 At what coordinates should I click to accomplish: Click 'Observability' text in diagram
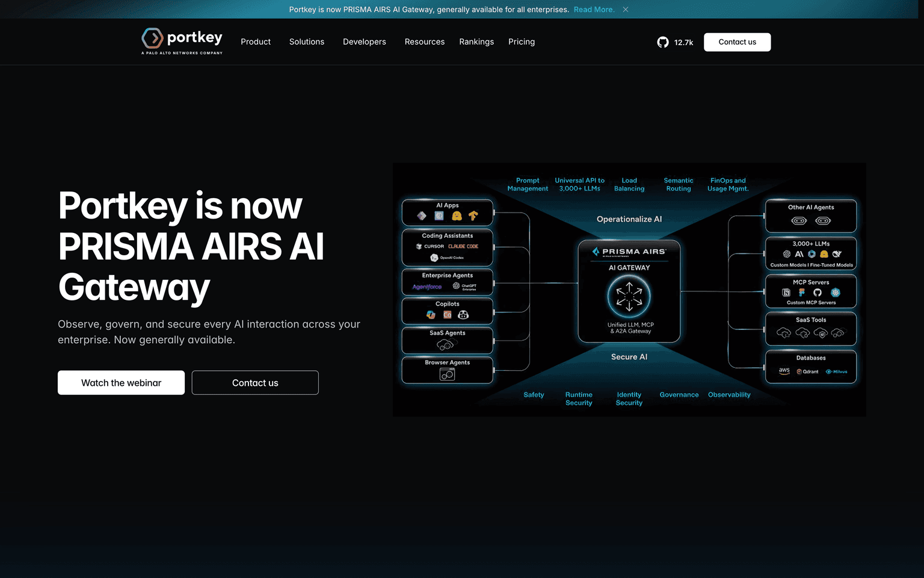click(729, 395)
